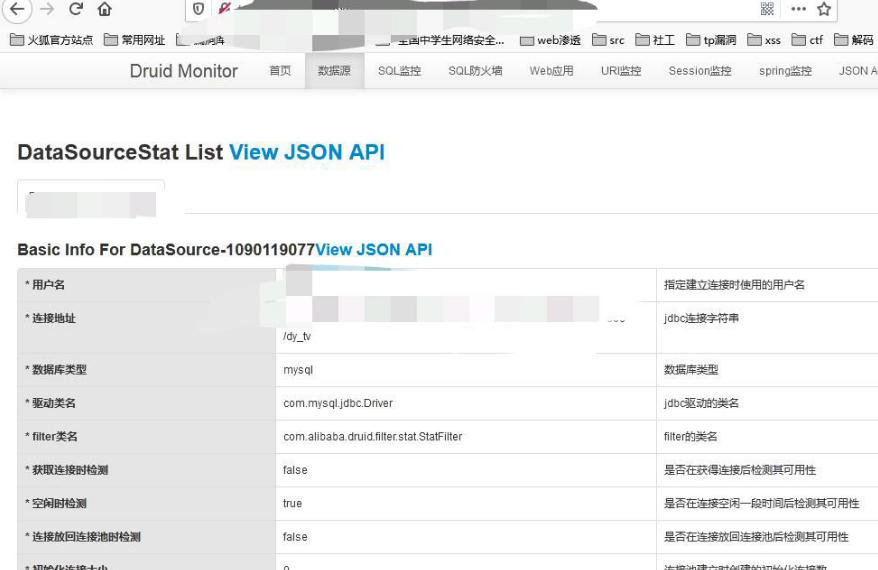Click the 是否在连接放回连接池后检测其可用性 description
The height and width of the screenshot is (570, 878).
(x=756, y=537)
